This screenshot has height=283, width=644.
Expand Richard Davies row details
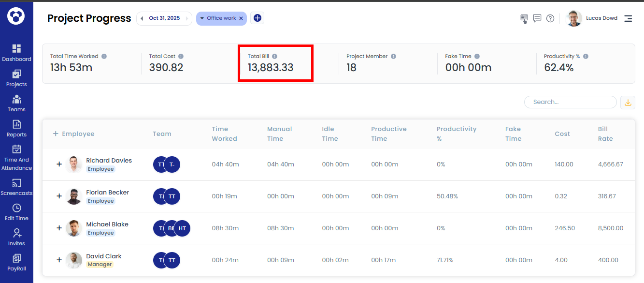pyautogui.click(x=59, y=164)
